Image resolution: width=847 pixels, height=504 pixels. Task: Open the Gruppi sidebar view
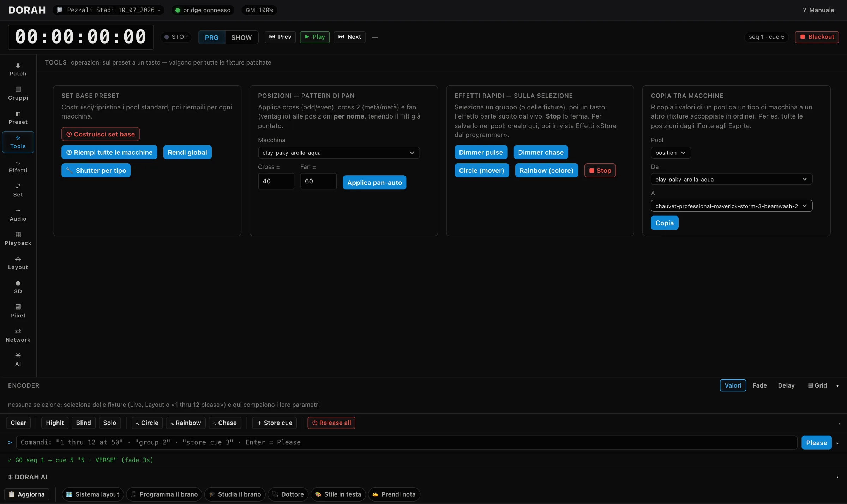click(x=18, y=93)
